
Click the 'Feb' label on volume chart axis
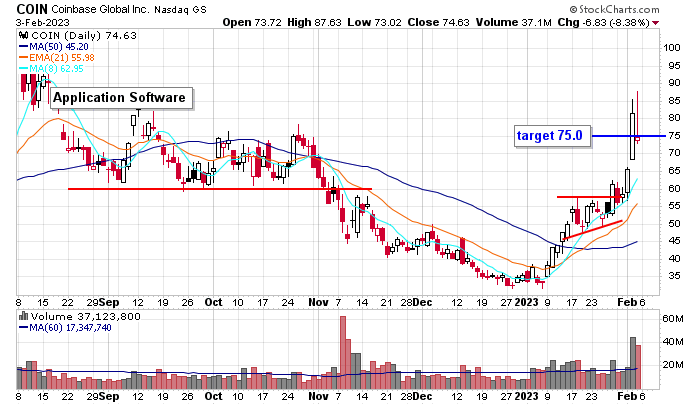[627, 396]
